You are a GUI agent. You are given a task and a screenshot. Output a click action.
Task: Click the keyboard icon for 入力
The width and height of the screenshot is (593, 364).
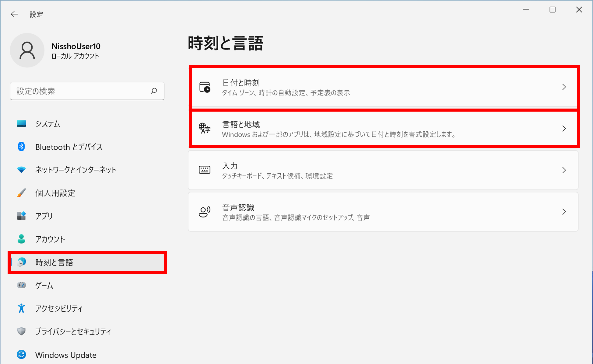(205, 170)
